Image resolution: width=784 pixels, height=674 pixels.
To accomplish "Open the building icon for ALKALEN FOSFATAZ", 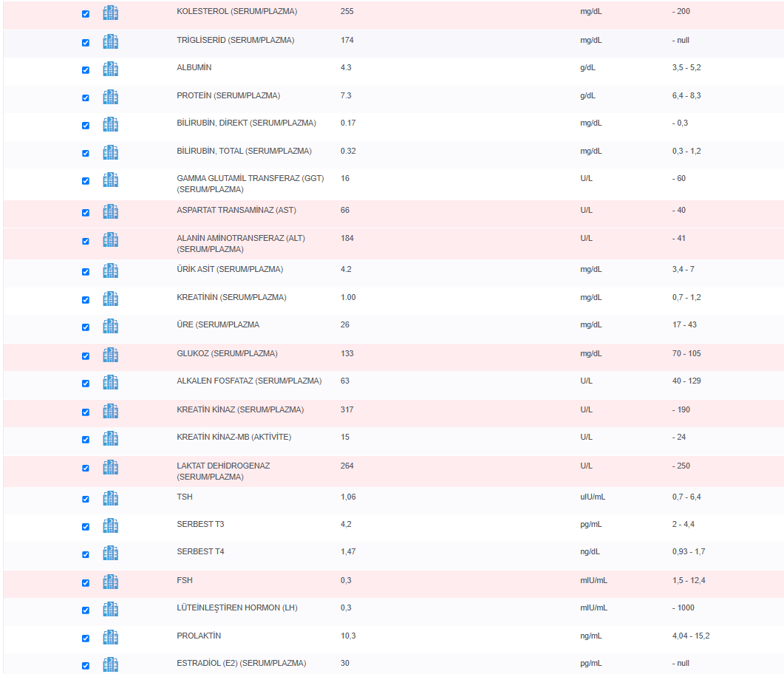I will click(111, 383).
